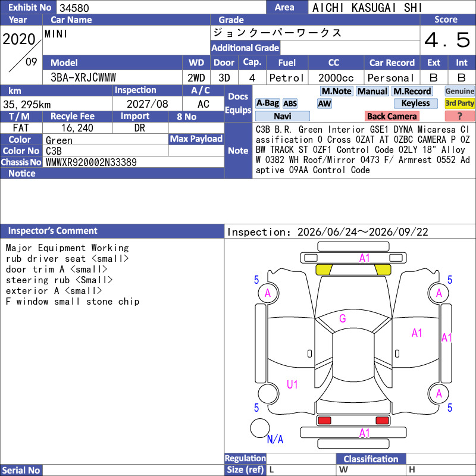The width and height of the screenshot is (476, 476).
Task: Click the F window small stone chip comment
Action: pyautogui.click(x=73, y=302)
